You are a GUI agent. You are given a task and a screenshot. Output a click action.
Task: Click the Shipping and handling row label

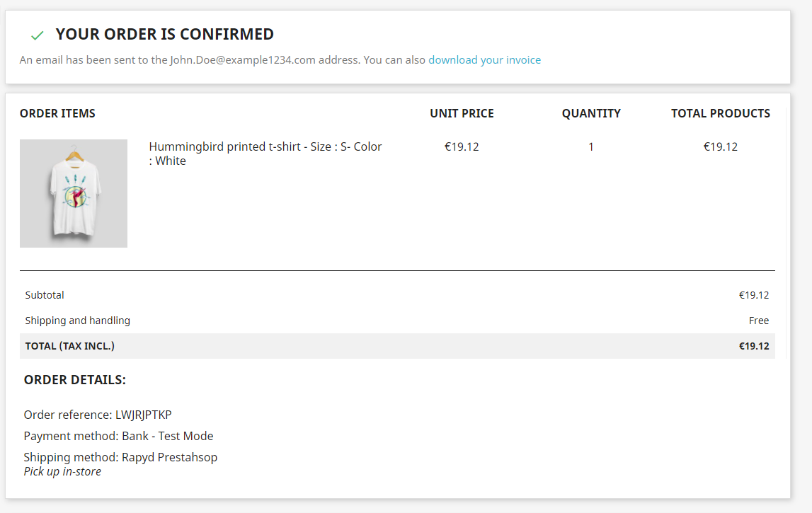78,321
